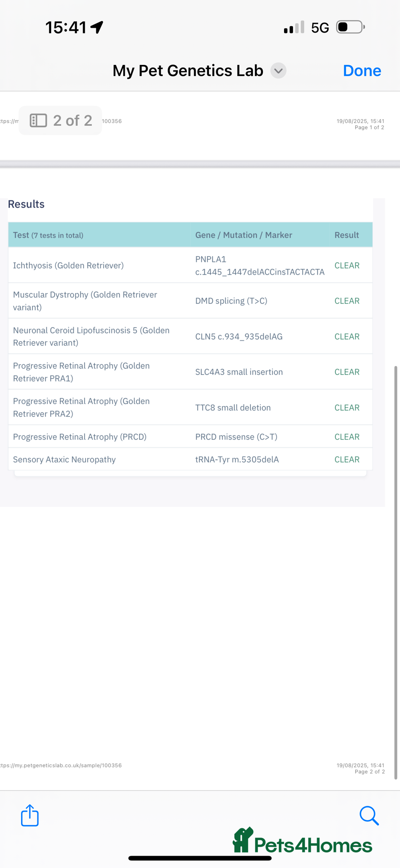Select the Sensory Ataxic Neuropathy text
The width and height of the screenshot is (400, 868).
click(x=64, y=459)
